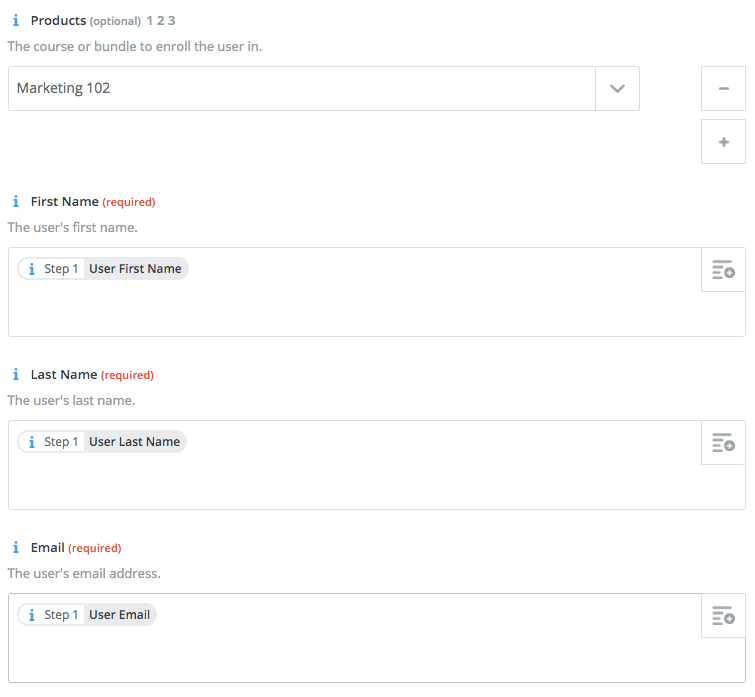
Task: Click the First Name field label
Action: (x=65, y=202)
